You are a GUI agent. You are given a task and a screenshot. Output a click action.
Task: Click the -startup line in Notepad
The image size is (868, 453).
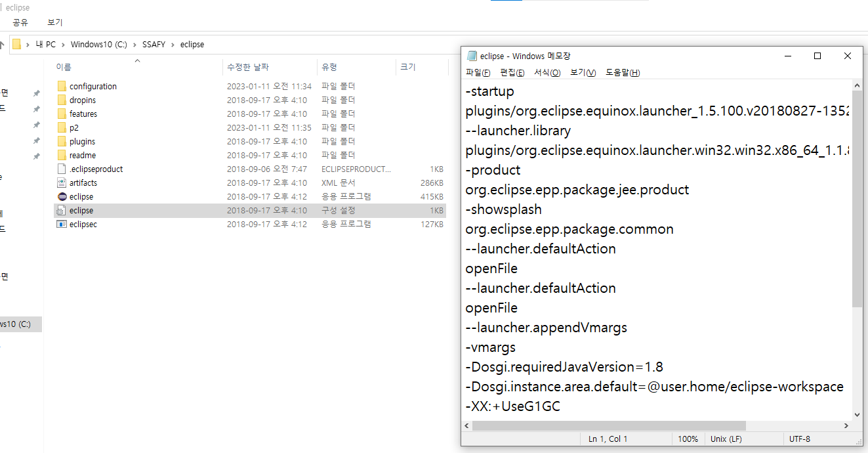coord(490,91)
